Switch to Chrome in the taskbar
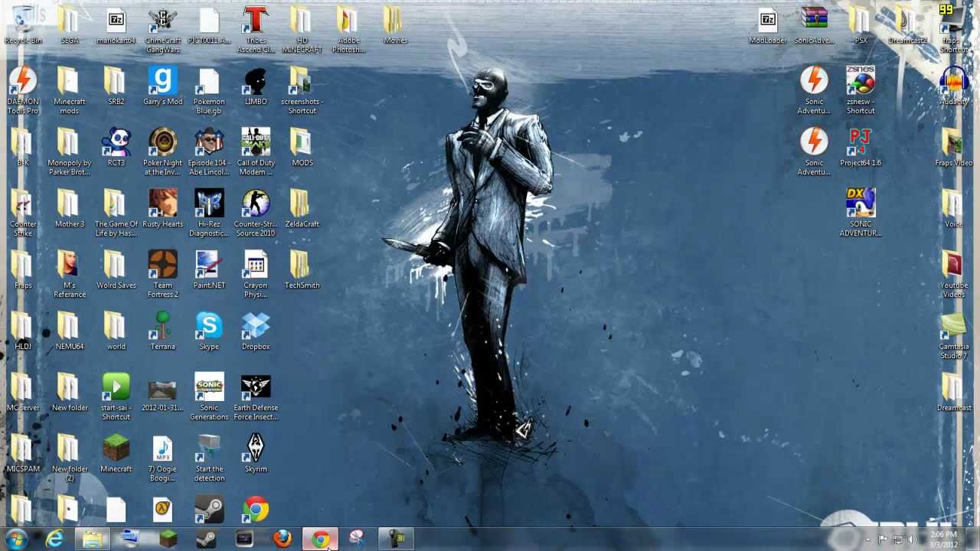 click(320, 540)
